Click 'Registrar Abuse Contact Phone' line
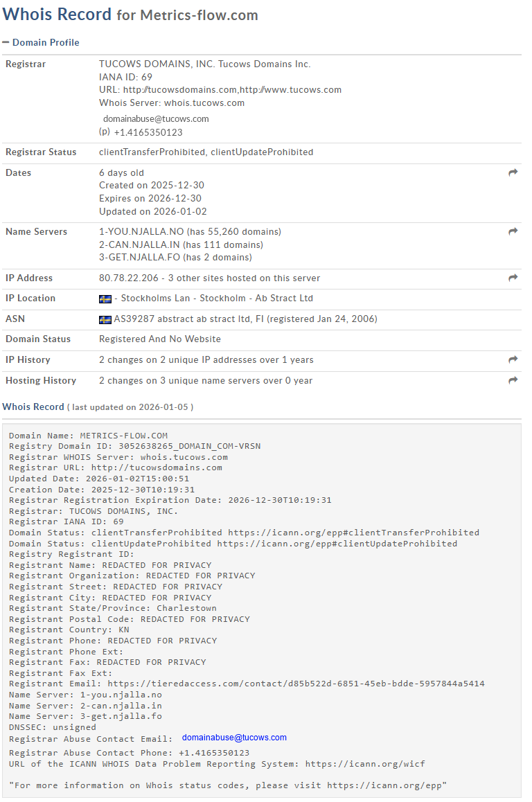 pos(129,753)
